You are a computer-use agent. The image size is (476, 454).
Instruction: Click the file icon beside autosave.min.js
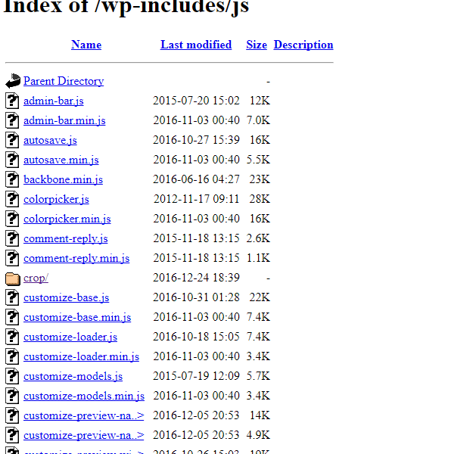(12, 160)
